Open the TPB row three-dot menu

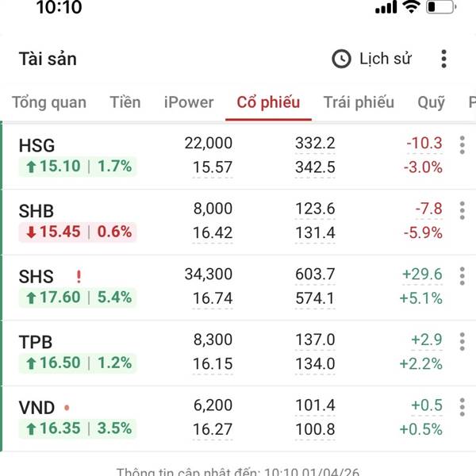click(462, 342)
